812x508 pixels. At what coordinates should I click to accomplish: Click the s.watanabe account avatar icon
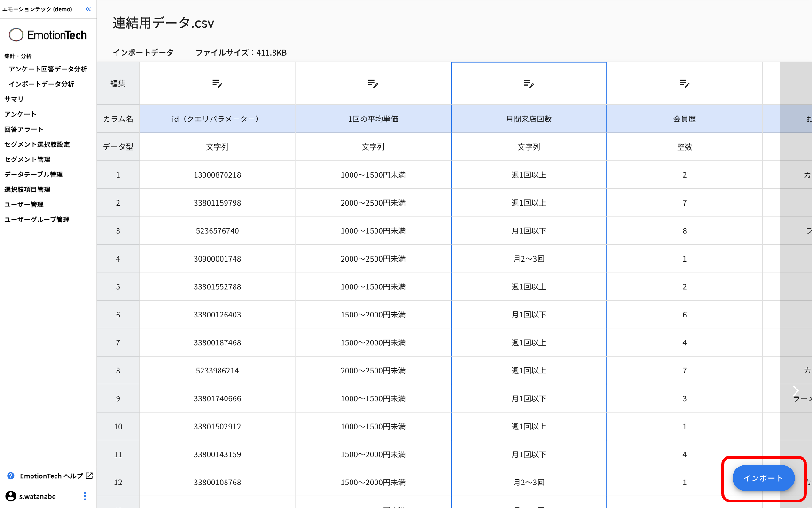click(x=11, y=496)
